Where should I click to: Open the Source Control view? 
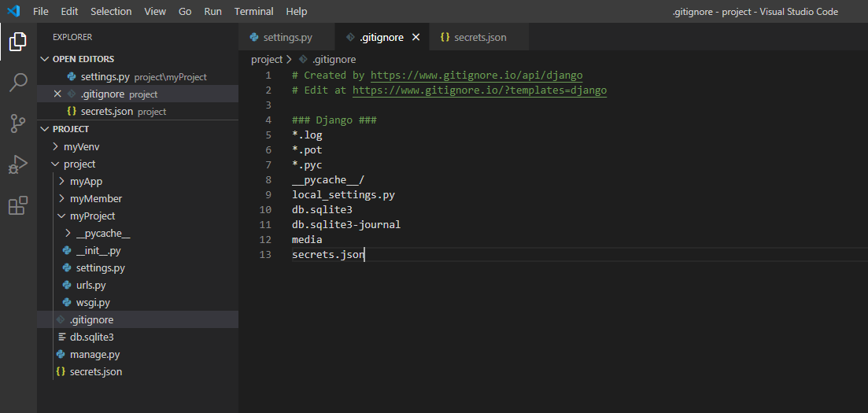[x=18, y=124]
